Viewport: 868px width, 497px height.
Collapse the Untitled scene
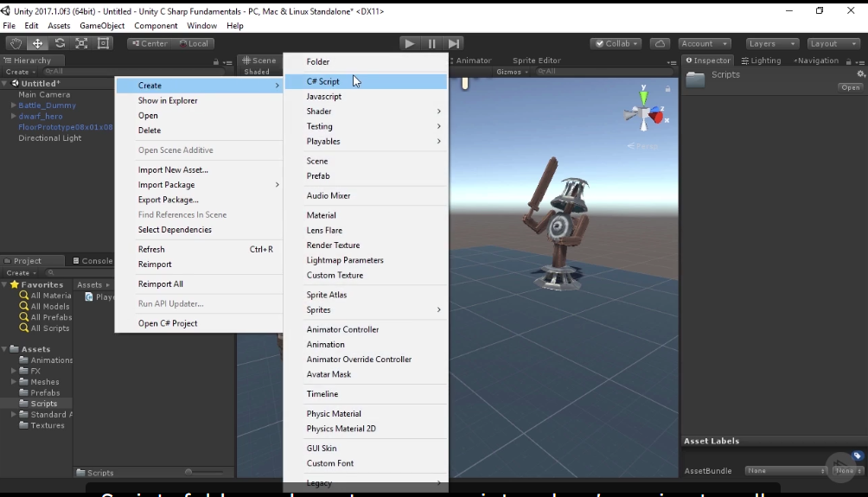tap(5, 84)
